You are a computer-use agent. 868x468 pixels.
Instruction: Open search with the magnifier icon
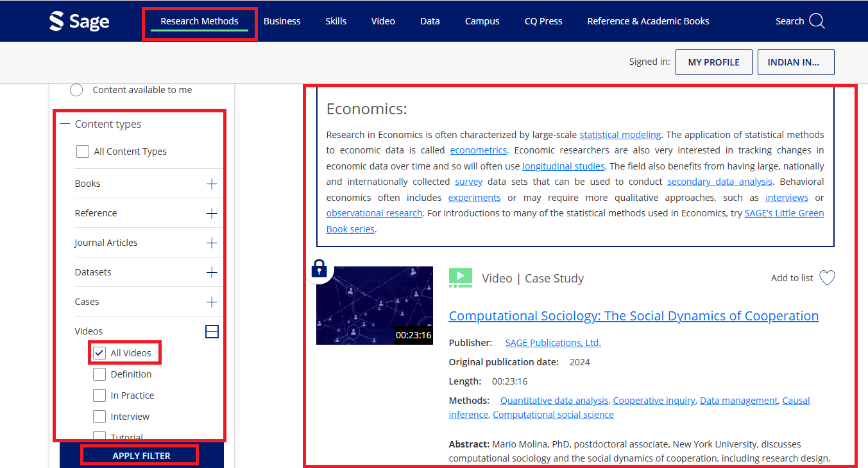817,21
